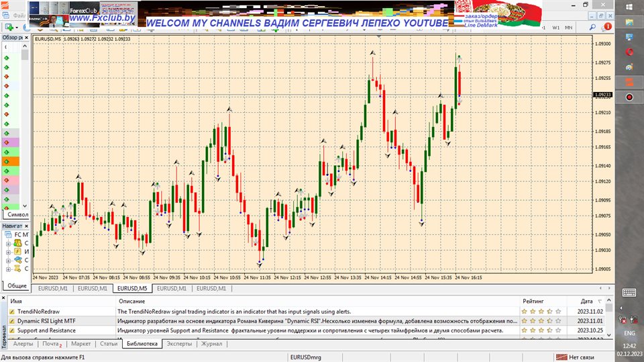Open the on-screen keyboard tray icon

[629, 292]
